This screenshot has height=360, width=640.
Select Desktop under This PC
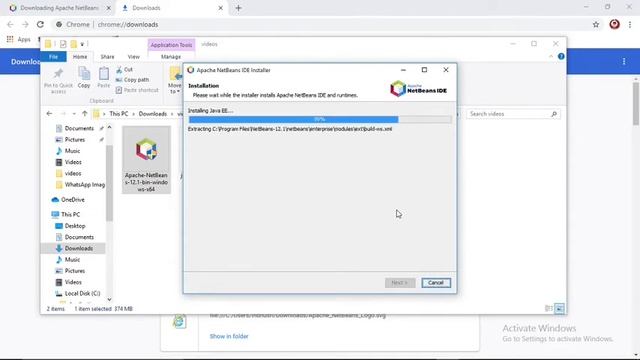pos(70,226)
